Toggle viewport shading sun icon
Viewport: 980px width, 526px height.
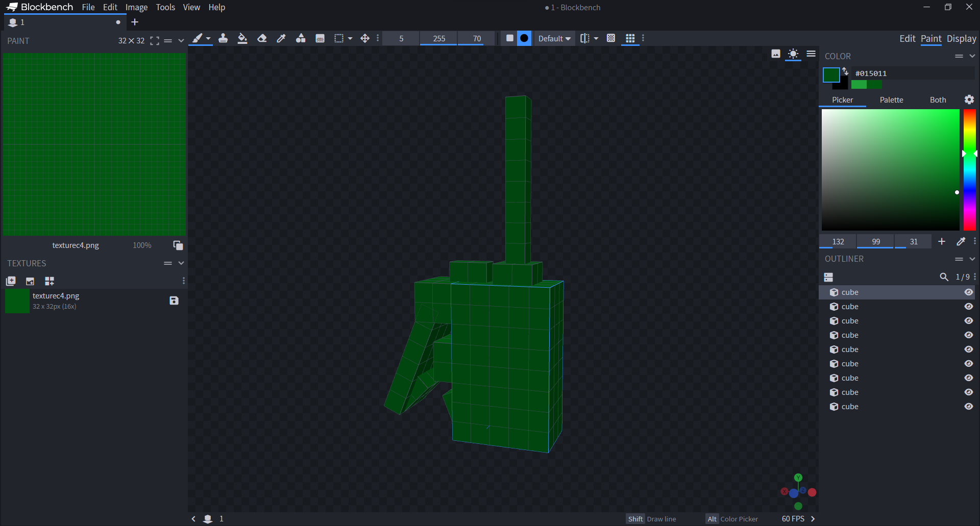coord(793,54)
